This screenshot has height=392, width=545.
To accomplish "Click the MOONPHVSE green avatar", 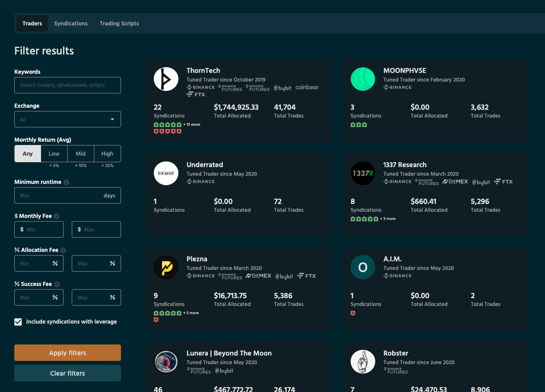I will (x=363, y=79).
